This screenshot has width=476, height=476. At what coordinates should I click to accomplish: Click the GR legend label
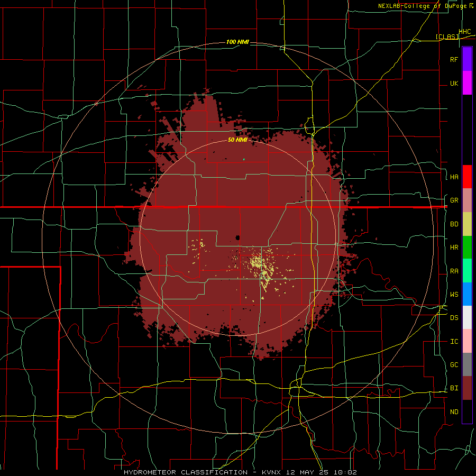[x=454, y=200]
